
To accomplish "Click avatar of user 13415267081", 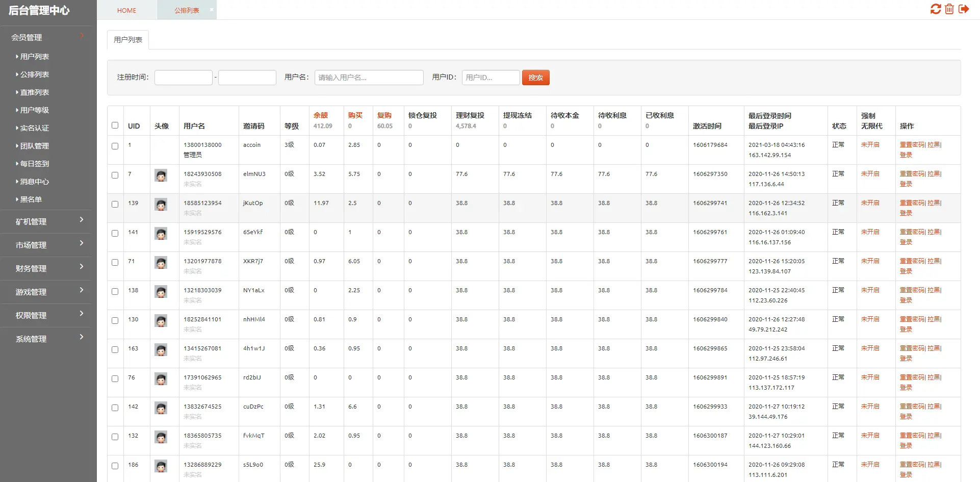I will pos(161,350).
